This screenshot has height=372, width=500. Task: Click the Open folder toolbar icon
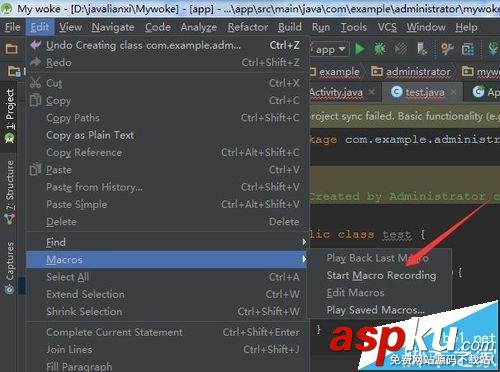(x=11, y=49)
